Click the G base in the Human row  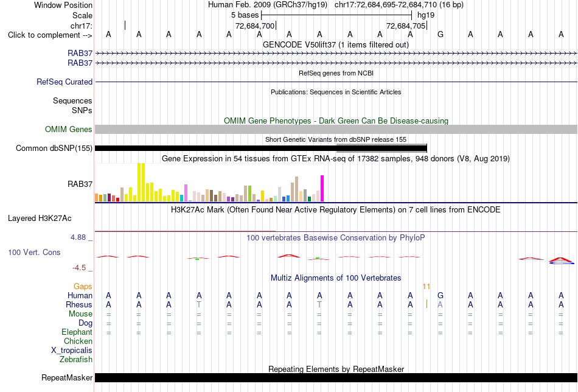pos(440,296)
